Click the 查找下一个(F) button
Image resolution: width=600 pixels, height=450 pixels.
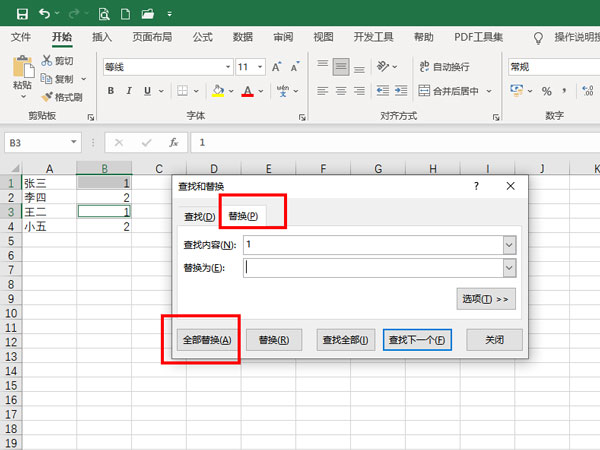tap(419, 340)
